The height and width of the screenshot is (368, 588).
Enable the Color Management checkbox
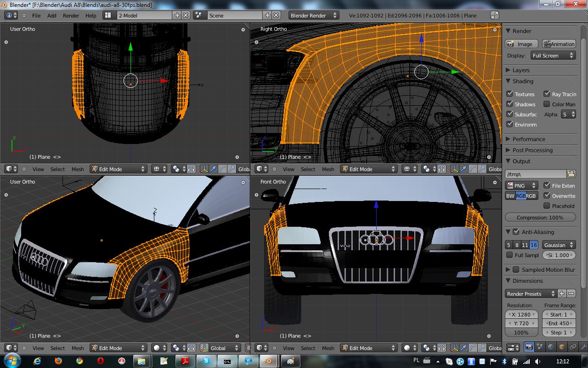(547, 103)
